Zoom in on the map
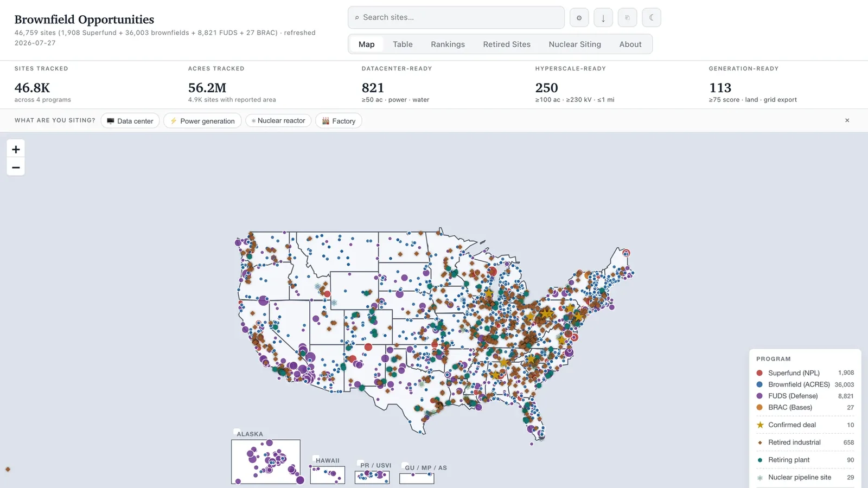The height and width of the screenshot is (488, 868). [16, 149]
